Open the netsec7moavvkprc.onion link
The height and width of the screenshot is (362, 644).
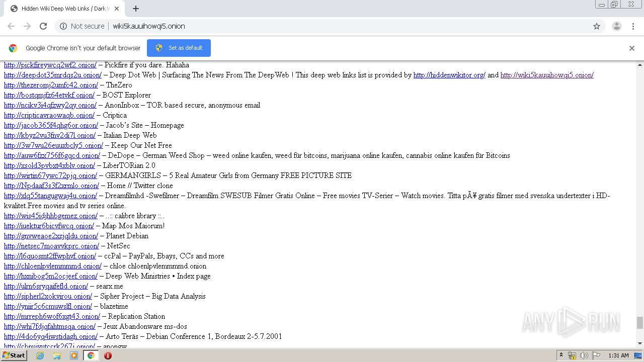click(x=51, y=246)
